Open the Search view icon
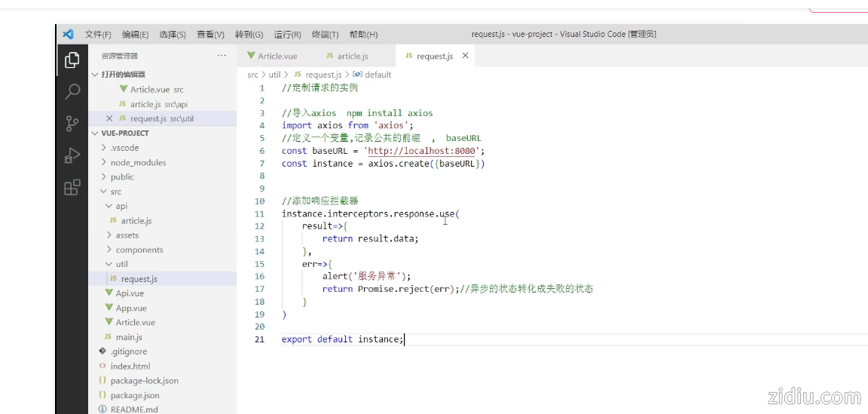868x414 pixels. coord(72,92)
